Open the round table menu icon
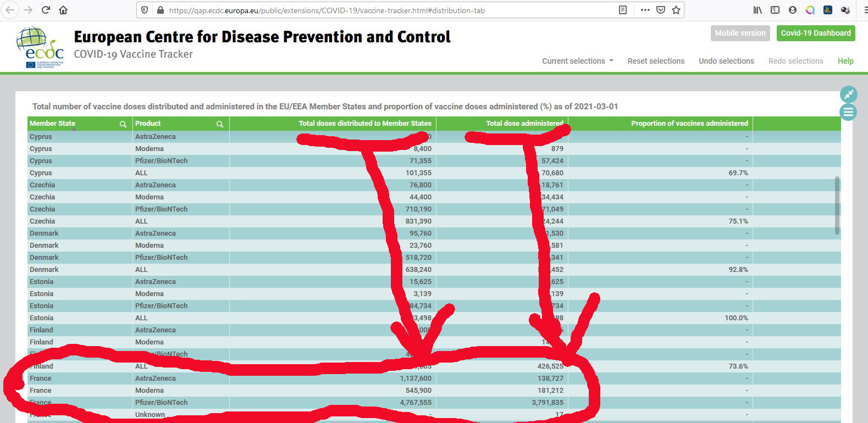Screen dimensions: 868x423 point(849,113)
